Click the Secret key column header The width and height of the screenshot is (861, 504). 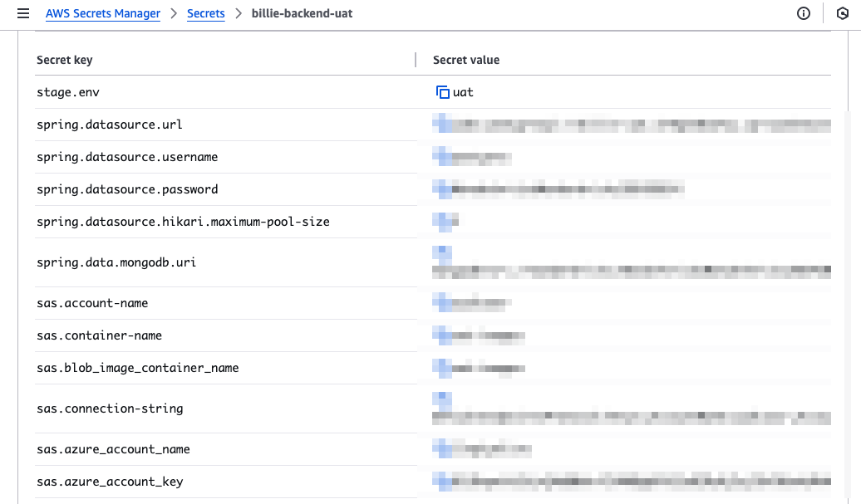click(64, 60)
